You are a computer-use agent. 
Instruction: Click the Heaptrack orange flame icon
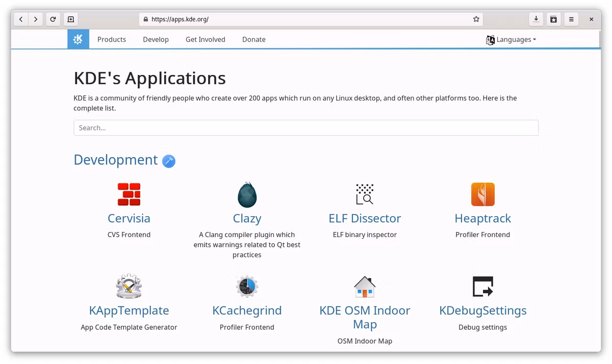(x=483, y=194)
